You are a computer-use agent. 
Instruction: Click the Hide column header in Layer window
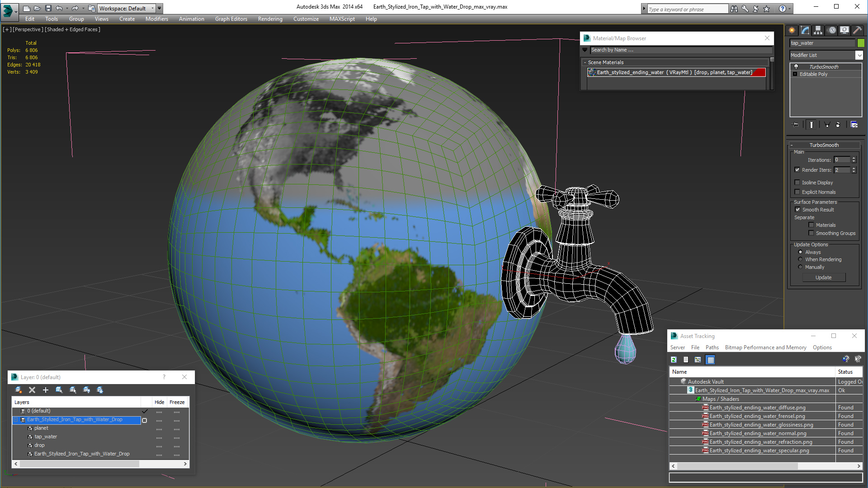(x=159, y=402)
